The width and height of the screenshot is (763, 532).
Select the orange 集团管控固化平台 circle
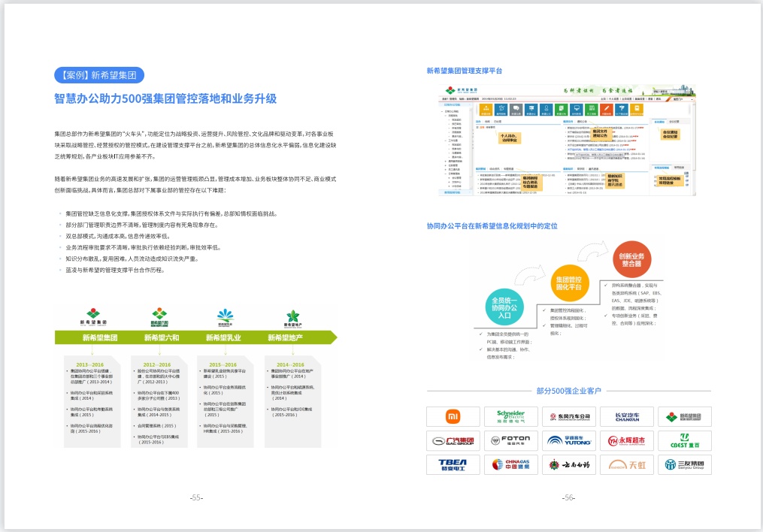tap(569, 283)
